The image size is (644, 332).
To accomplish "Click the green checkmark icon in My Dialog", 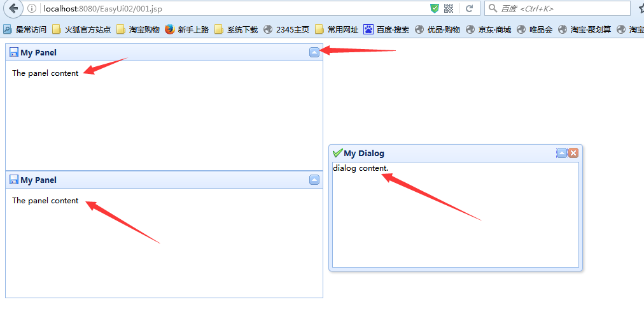I will click(x=338, y=153).
